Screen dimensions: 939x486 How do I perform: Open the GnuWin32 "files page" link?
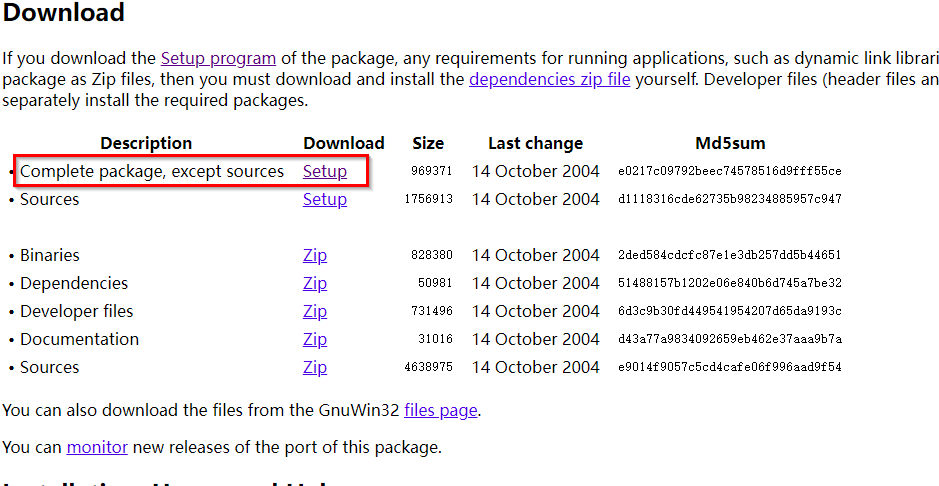pos(440,409)
